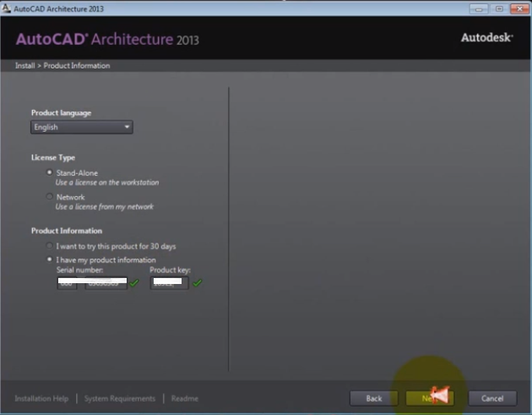Proceed with the Next button

pyautogui.click(x=430, y=398)
